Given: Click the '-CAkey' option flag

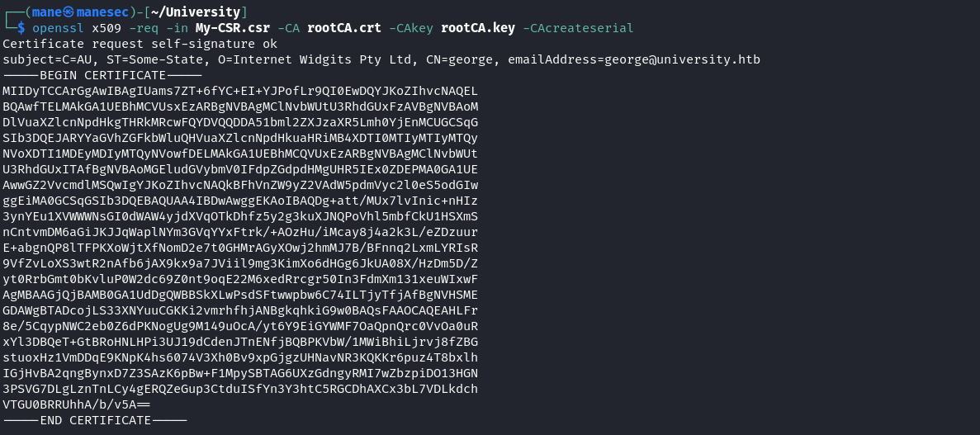Looking at the screenshot, I should tap(410, 28).
